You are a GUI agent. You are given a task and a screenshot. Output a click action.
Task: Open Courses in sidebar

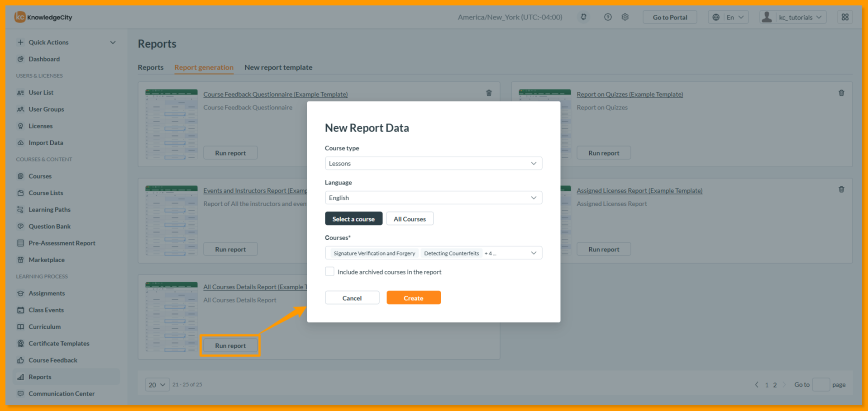(x=40, y=176)
